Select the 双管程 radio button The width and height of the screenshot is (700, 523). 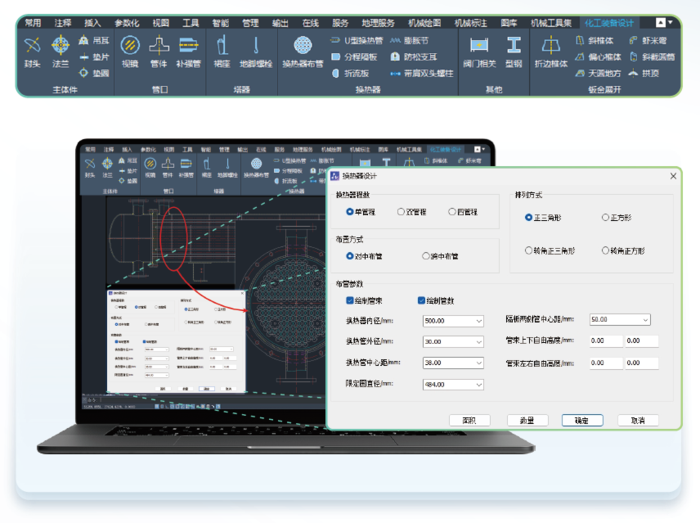tap(401, 212)
